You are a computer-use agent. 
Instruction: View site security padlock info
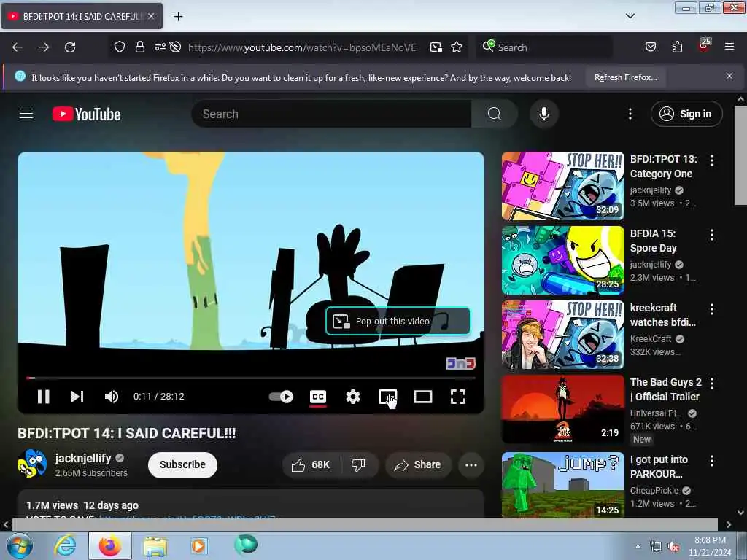[139, 47]
